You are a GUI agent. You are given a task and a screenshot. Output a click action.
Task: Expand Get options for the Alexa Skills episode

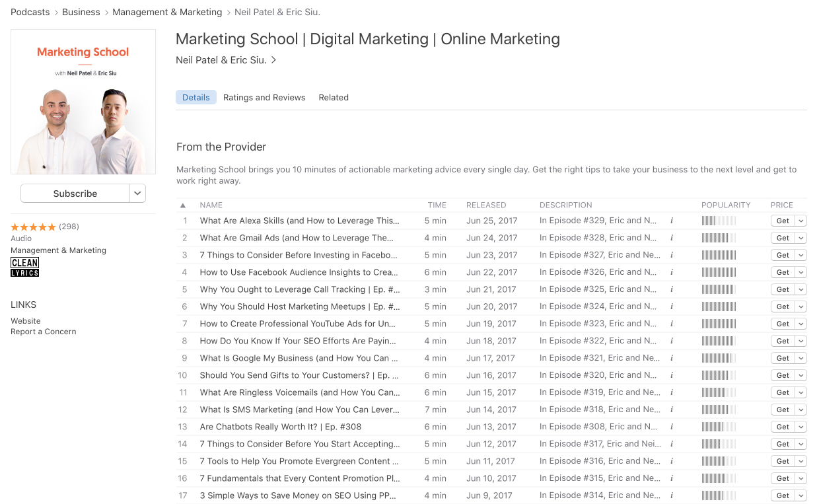pos(801,221)
